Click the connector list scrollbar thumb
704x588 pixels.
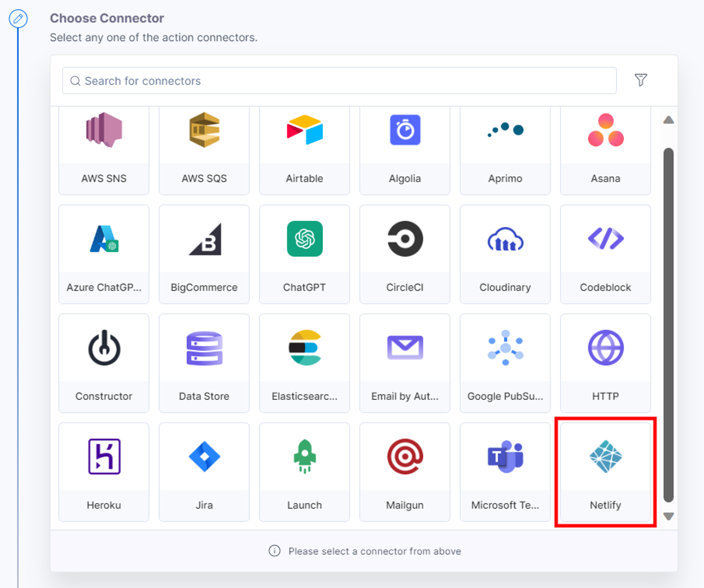tap(668, 325)
